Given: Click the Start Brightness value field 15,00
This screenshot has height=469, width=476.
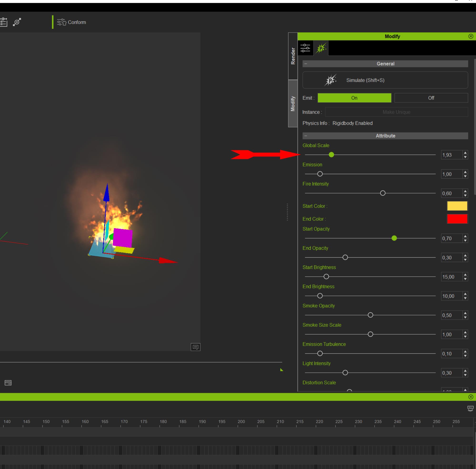Looking at the screenshot, I should pyautogui.click(x=452, y=277).
